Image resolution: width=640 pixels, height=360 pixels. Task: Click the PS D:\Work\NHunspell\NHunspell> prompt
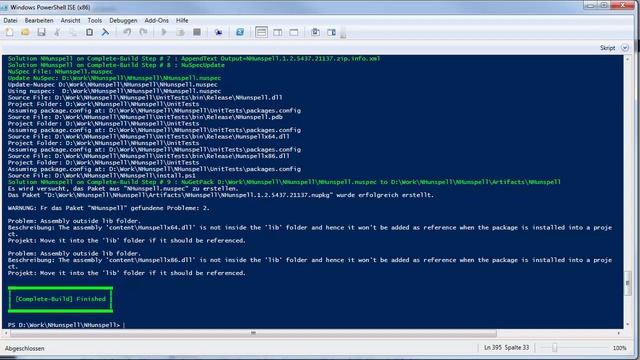[x=64, y=325]
